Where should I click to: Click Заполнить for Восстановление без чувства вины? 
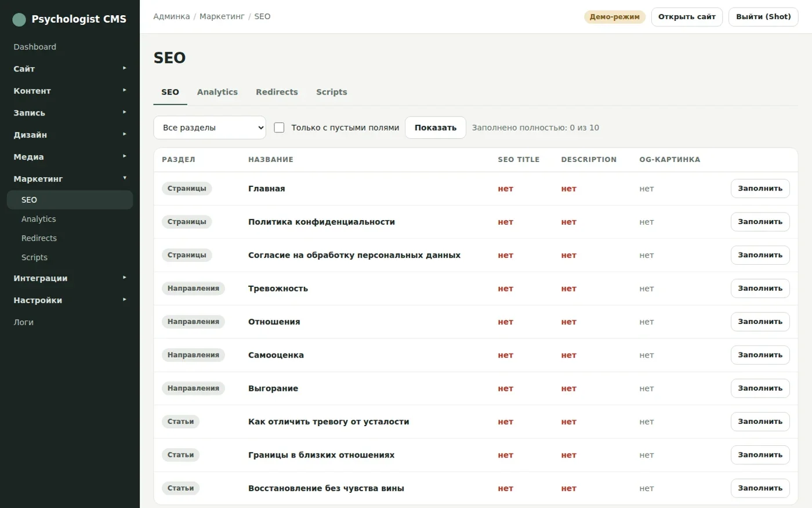coord(760,488)
